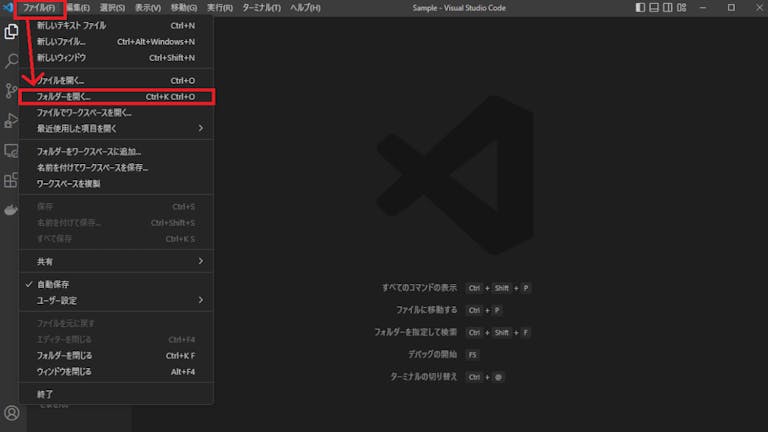This screenshot has height=432, width=768.
Task: Select ファイルでワークスペースを開く... entry
Action: point(116,113)
